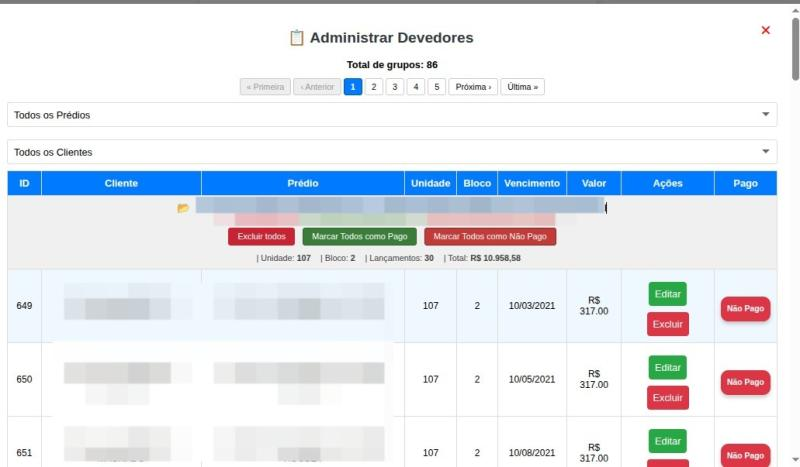Click the Prédio column header
The height and width of the screenshot is (467, 800).
[303, 183]
